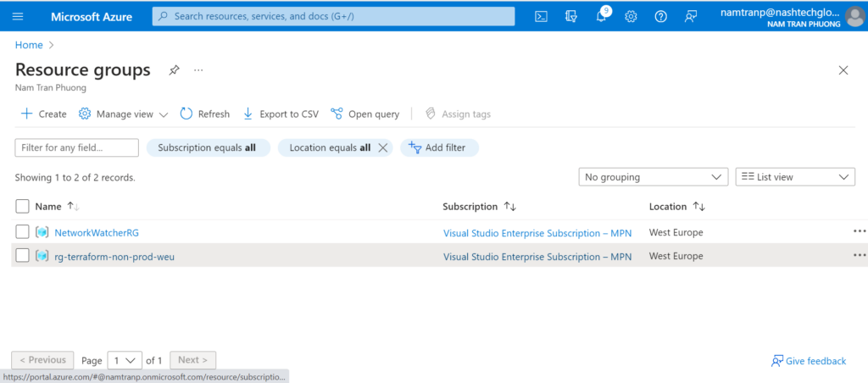868x383 pixels.
Task: Open the Directories and subscriptions filter icon
Action: [x=571, y=17]
